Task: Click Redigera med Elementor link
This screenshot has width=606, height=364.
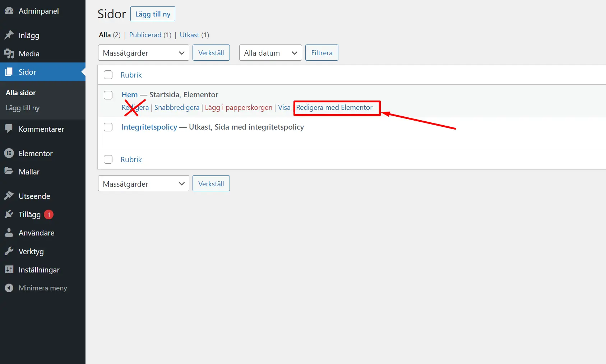Action: pos(334,107)
